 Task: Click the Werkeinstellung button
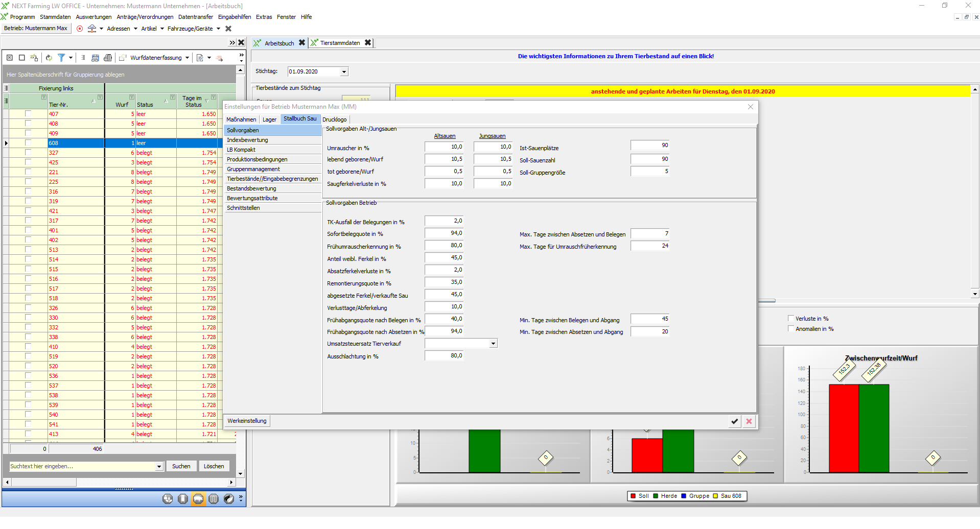tap(247, 421)
